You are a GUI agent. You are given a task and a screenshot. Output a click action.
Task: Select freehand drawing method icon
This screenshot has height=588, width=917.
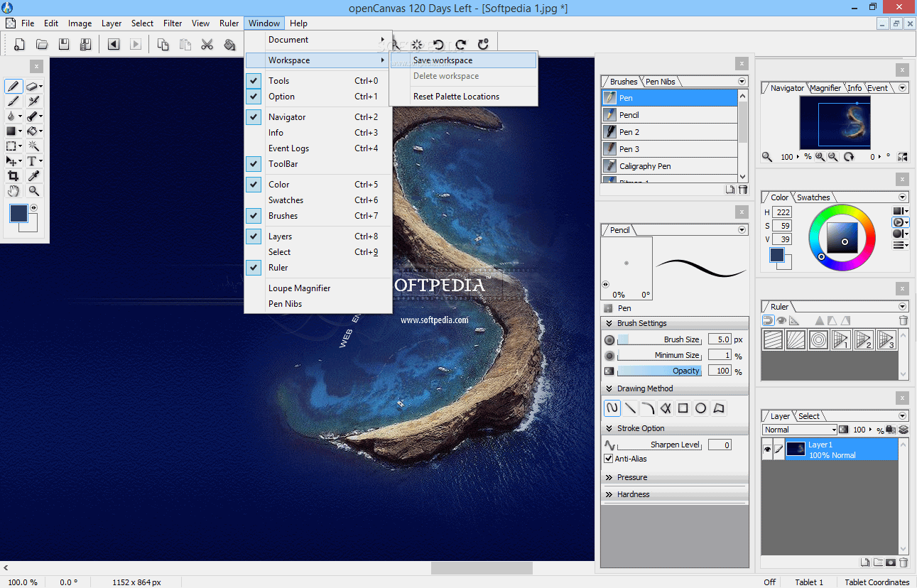tap(612, 408)
